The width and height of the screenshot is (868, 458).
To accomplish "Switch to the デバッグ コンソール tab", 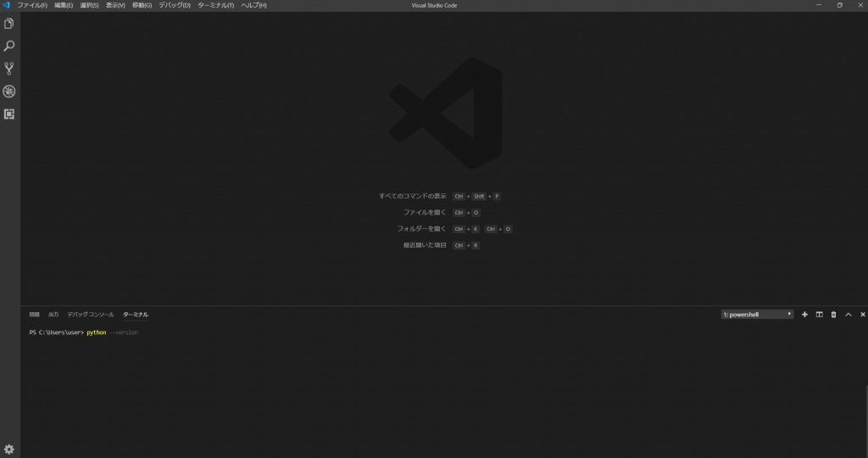I will [91, 315].
